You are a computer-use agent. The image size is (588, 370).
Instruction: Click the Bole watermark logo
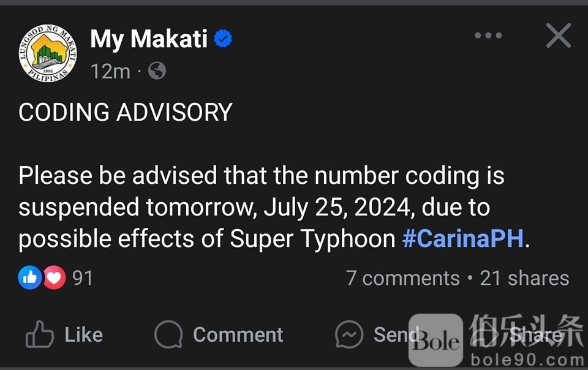click(x=435, y=340)
